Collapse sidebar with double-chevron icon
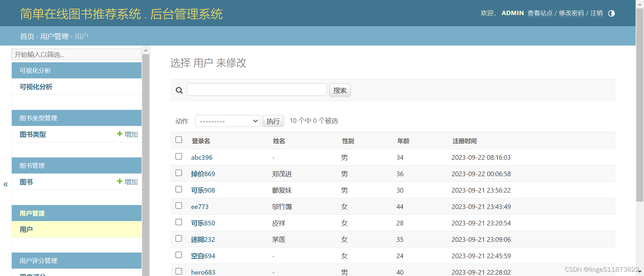 point(6,184)
